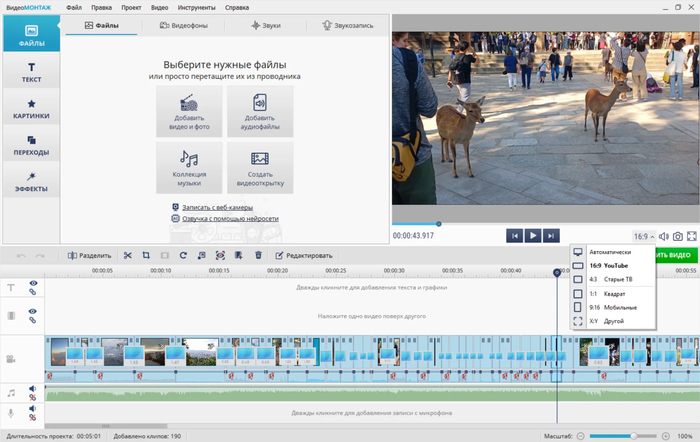This screenshot has height=442, width=700.
Task: Click the scissors cut icon in timeline toolbar
Action: click(x=128, y=256)
